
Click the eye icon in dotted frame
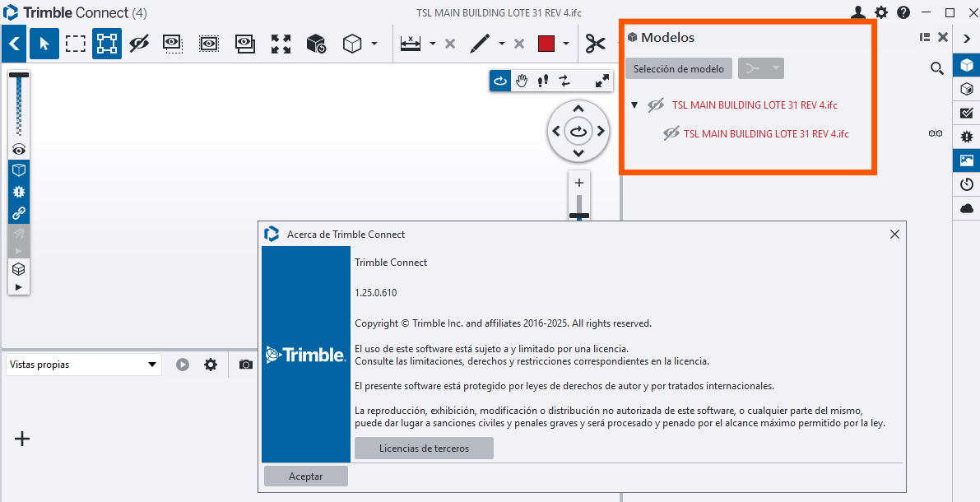[209, 44]
